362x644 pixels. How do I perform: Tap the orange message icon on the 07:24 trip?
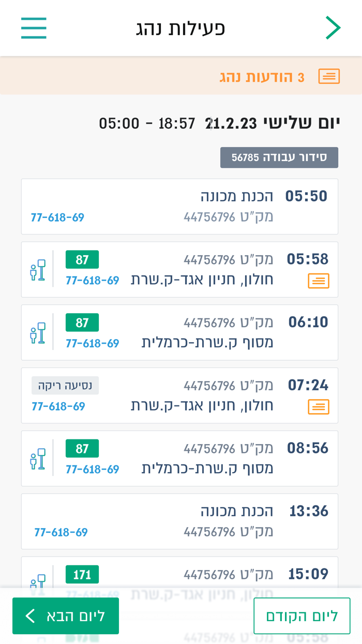pyautogui.click(x=319, y=406)
